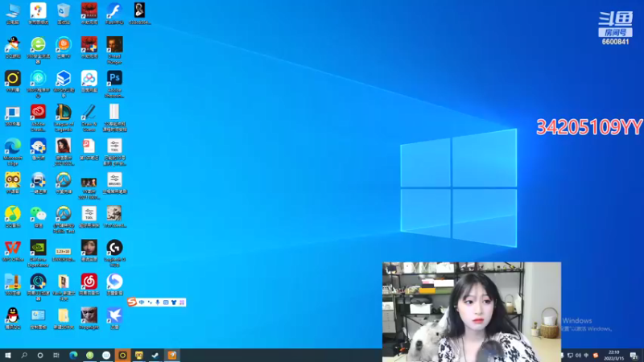Click the volume icon in system tray
This screenshot has width=644, height=362.
578,356
